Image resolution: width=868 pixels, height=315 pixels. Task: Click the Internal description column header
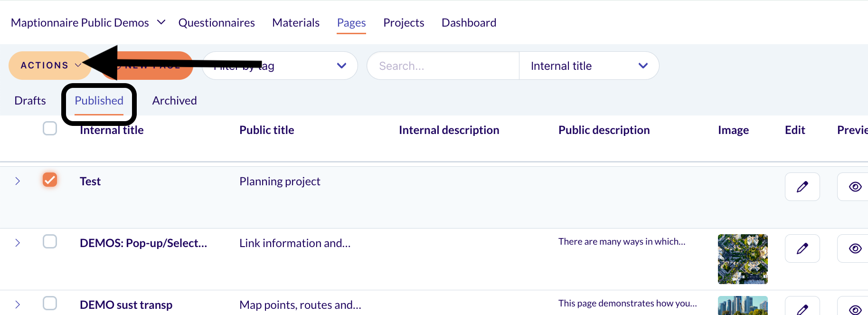coord(449,130)
